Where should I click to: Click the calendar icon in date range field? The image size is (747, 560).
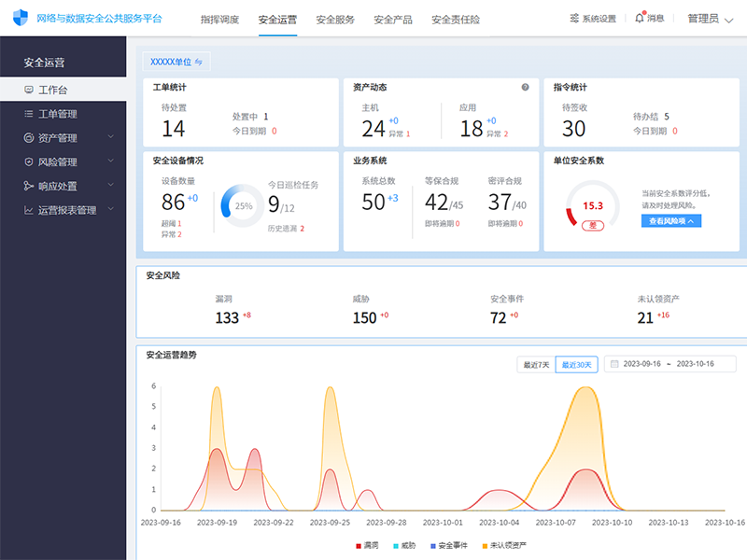click(614, 364)
